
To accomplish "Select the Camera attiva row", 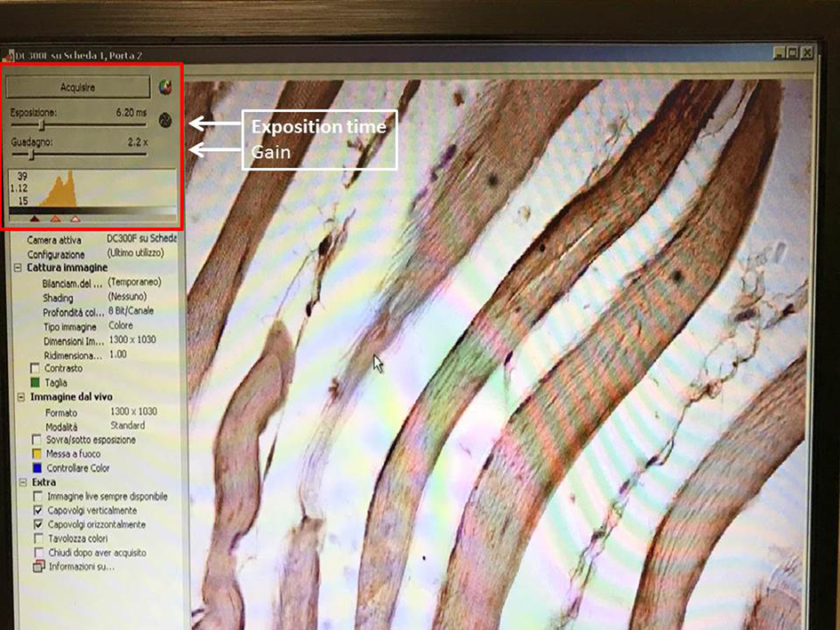I will (102, 239).
